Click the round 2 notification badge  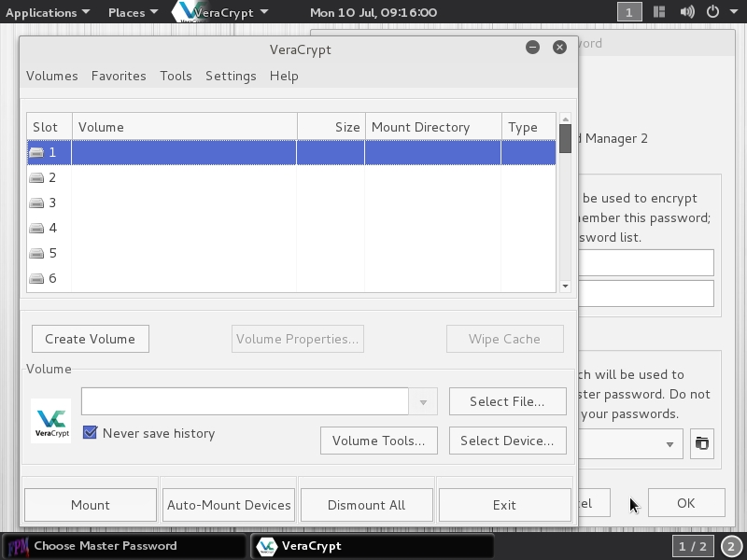(x=731, y=546)
